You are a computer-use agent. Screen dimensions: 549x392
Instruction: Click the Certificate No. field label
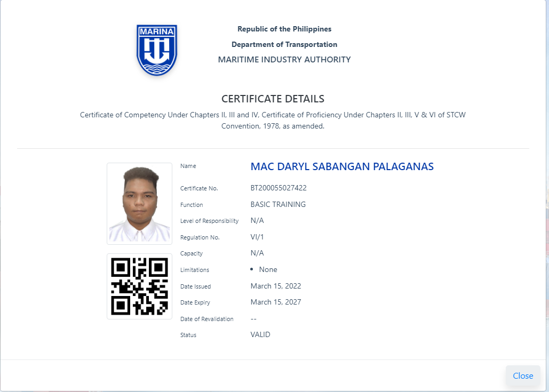[199, 188]
